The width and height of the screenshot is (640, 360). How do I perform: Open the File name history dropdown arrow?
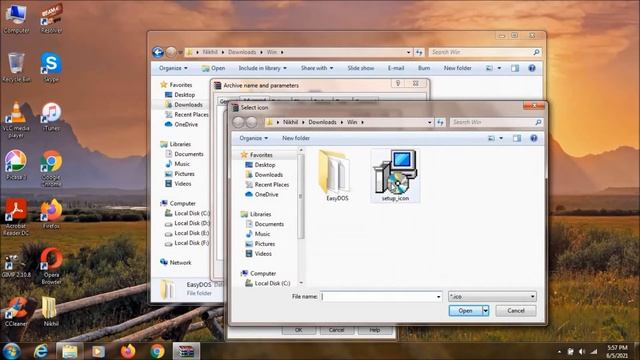click(x=438, y=297)
